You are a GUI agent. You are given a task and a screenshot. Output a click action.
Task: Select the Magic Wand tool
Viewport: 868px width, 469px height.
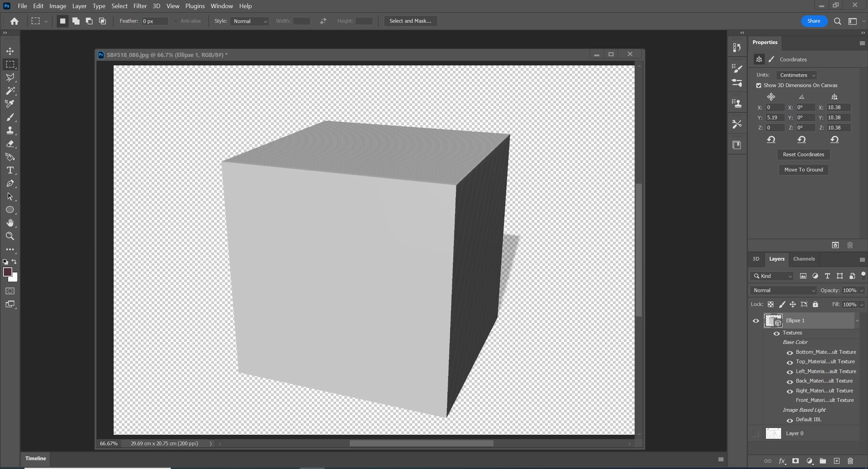(10, 90)
